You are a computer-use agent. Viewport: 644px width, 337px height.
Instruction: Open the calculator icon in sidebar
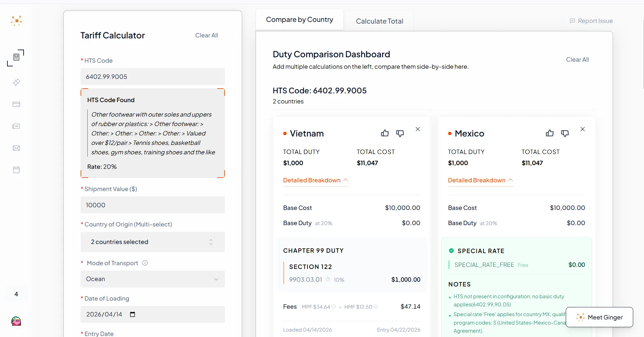[16, 57]
